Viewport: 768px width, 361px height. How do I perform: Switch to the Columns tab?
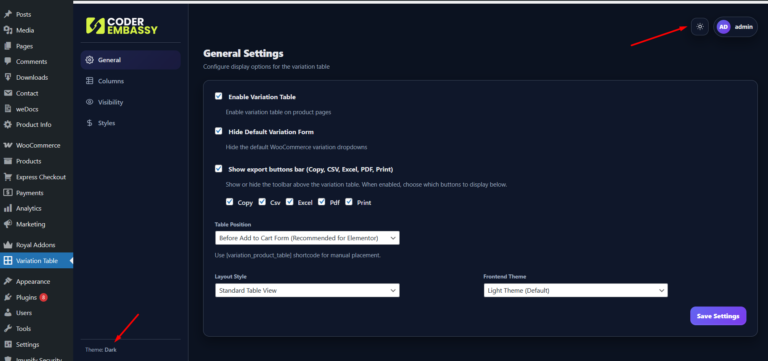131,81
